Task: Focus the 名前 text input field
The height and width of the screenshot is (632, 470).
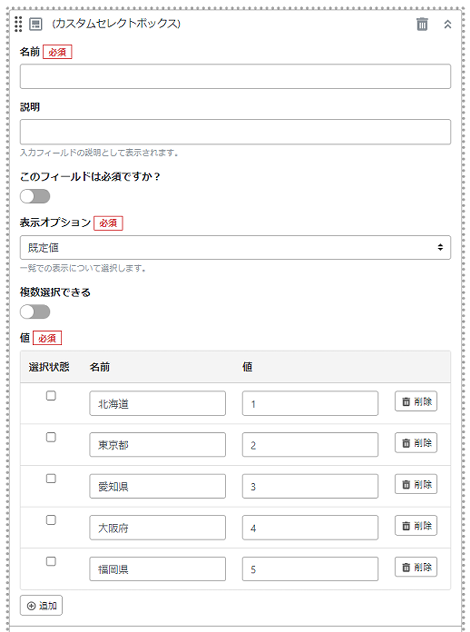Action: click(x=235, y=76)
